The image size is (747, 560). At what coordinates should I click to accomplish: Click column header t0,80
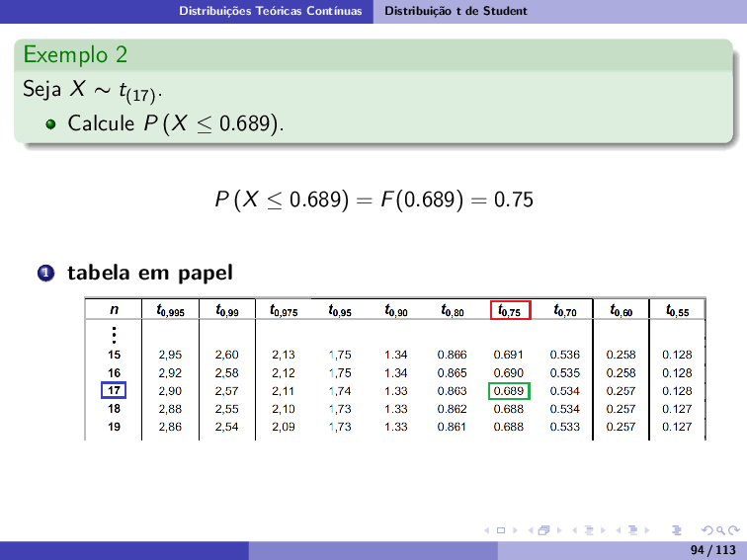(453, 310)
